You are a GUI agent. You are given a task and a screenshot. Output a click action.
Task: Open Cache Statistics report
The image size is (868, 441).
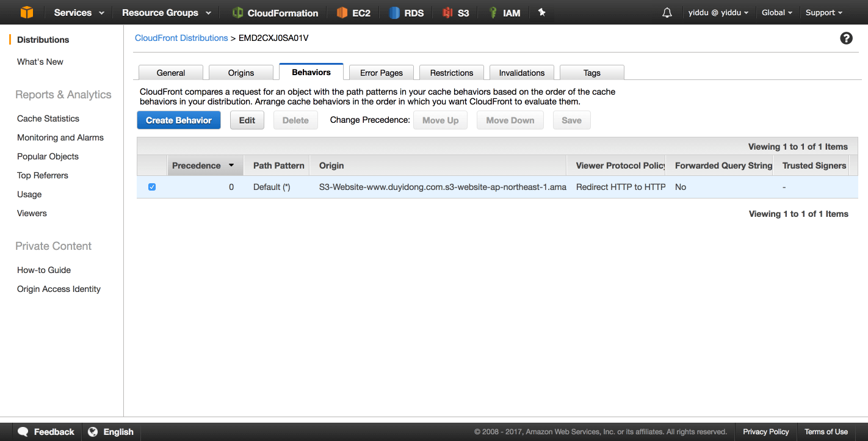48,118
